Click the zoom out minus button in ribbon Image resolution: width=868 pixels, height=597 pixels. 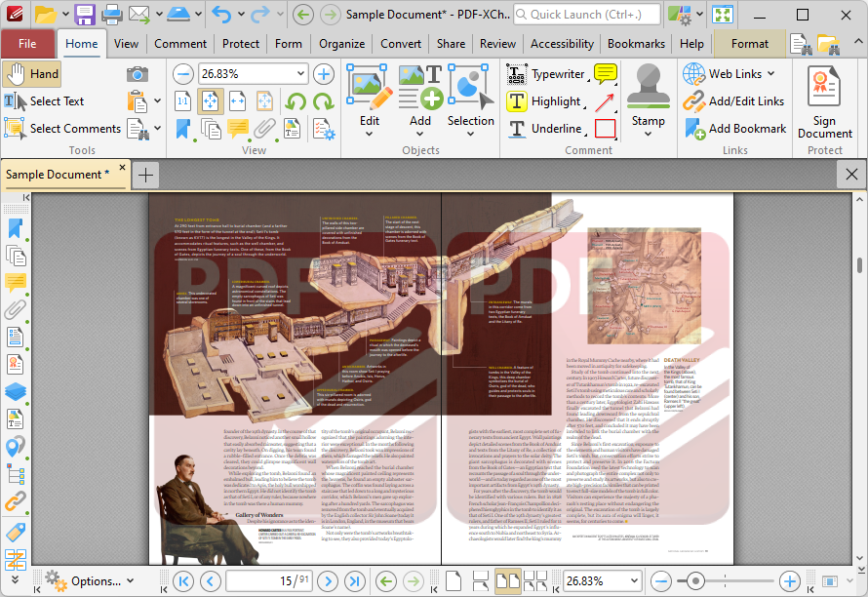click(182, 74)
